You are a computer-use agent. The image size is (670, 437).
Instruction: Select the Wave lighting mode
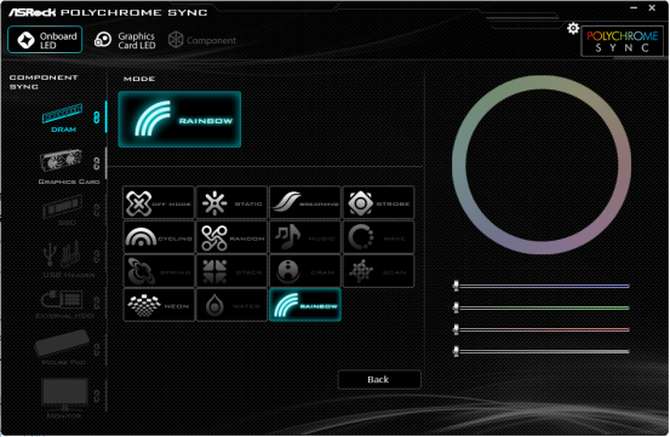click(378, 237)
